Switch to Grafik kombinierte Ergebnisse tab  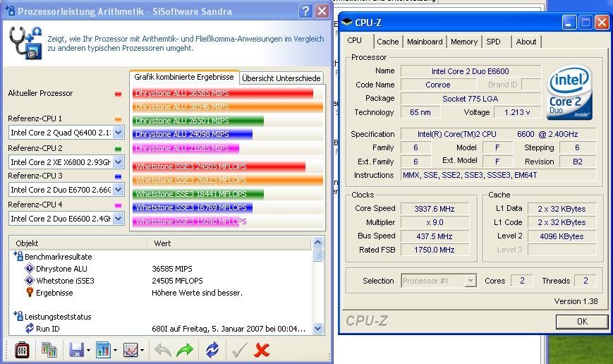coord(183,77)
